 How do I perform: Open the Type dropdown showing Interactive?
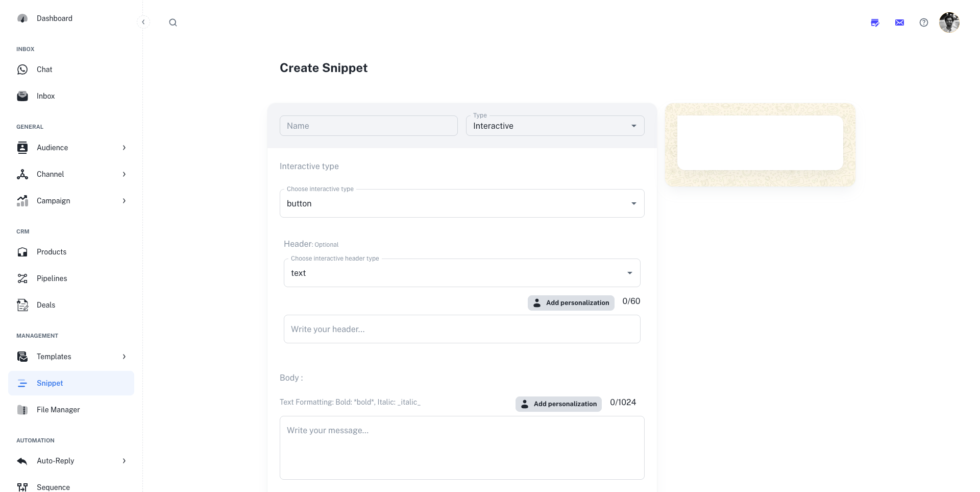pos(555,126)
